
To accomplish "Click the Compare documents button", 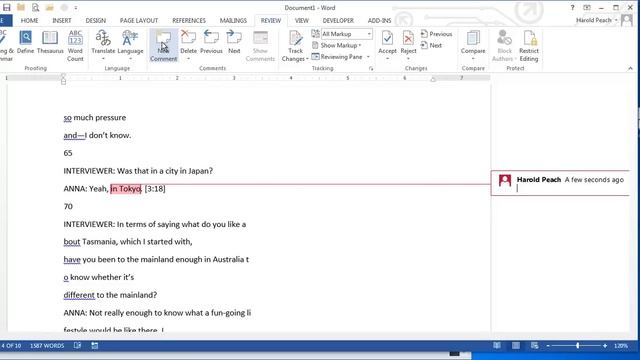I will pos(473,42).
